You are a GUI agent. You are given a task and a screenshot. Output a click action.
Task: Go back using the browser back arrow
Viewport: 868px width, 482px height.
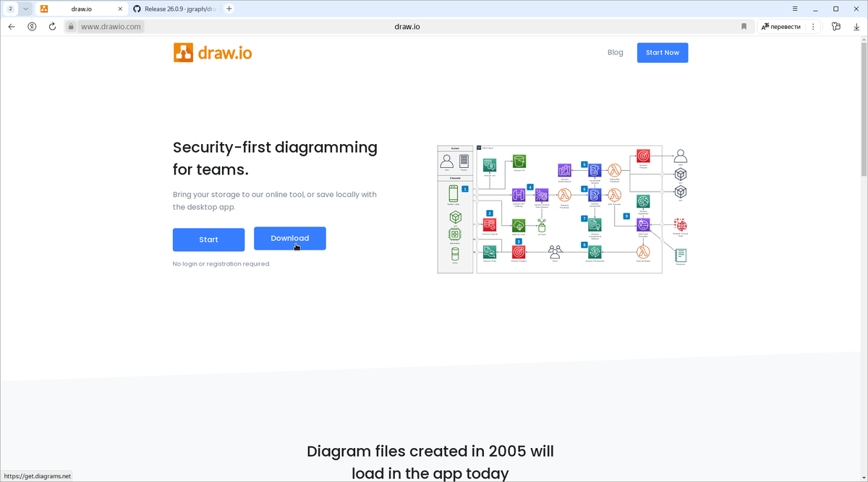click(12, 26)
